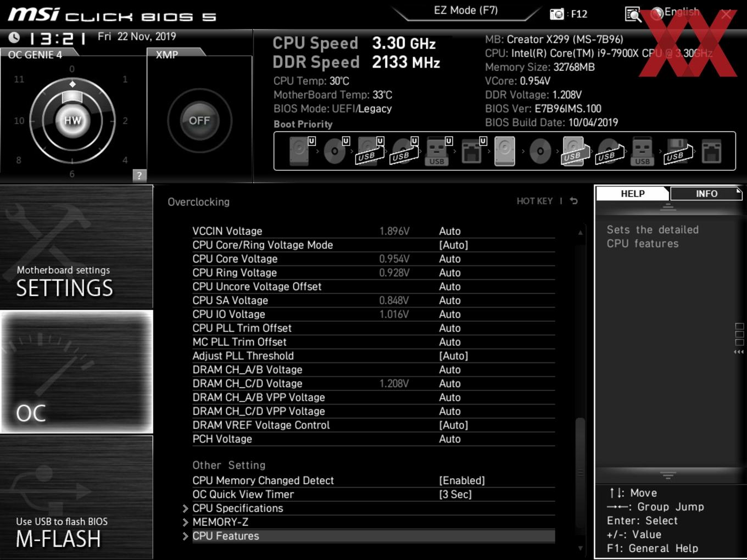The image size is (747, 560).
Task: Choose the legacy USB key boot icon
Action: point(642,151)
